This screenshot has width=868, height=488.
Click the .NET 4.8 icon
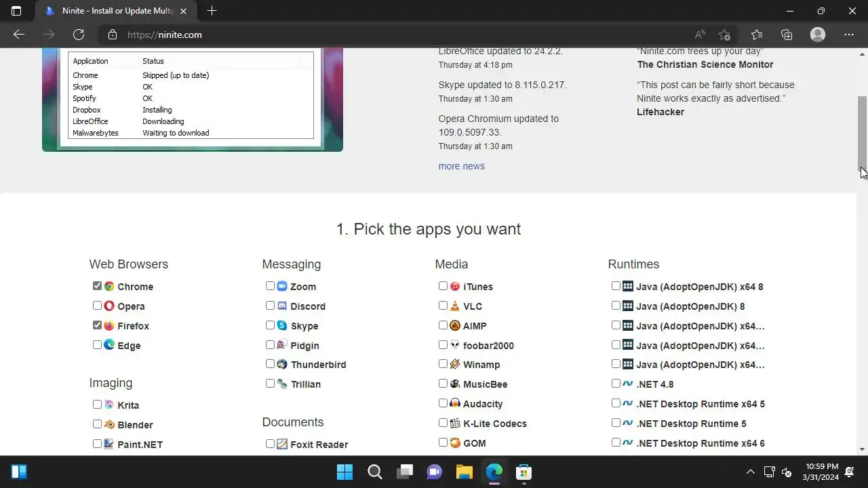coord(628,384)
